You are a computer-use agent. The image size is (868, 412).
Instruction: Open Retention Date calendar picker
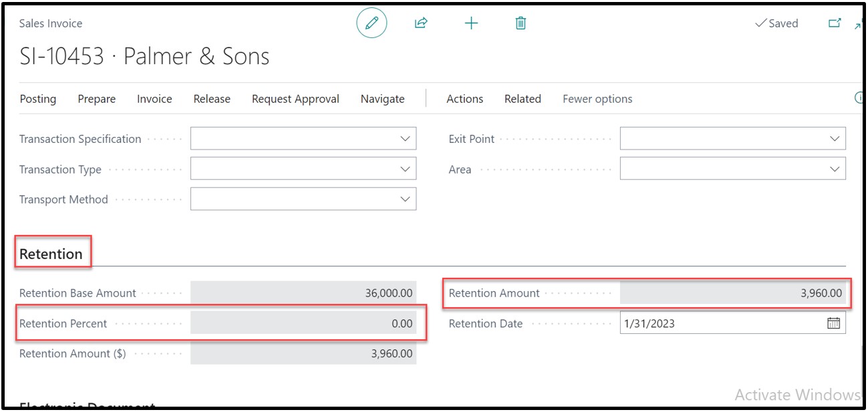point(833,323)
